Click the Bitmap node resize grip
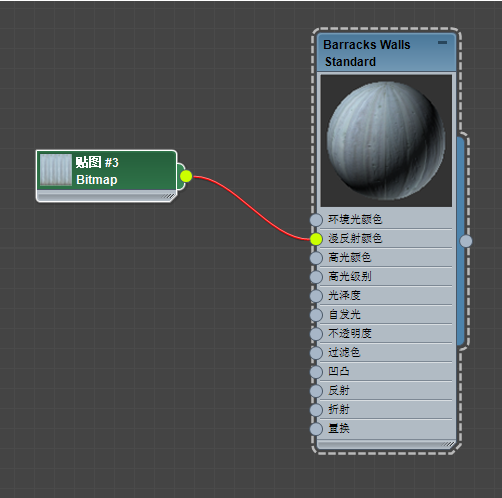The height and width of the screenshot is (498, 502). pos(168,196)
